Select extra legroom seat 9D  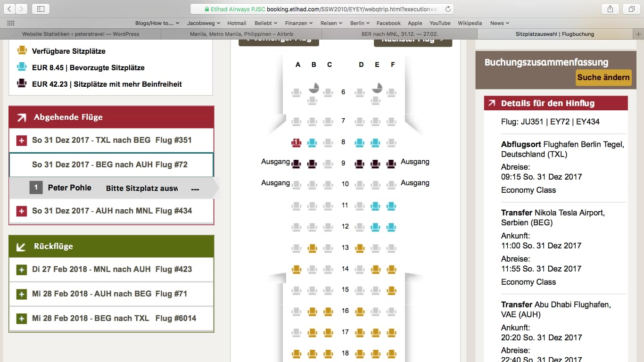360,164
